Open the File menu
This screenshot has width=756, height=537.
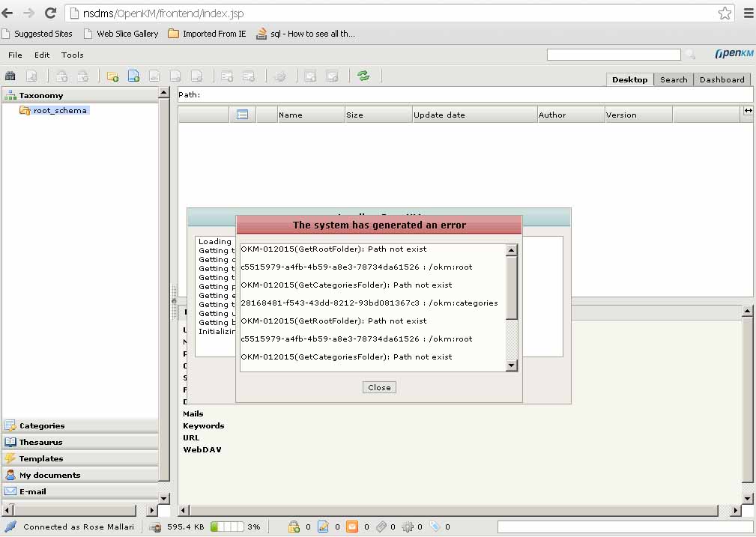[15, 55]
